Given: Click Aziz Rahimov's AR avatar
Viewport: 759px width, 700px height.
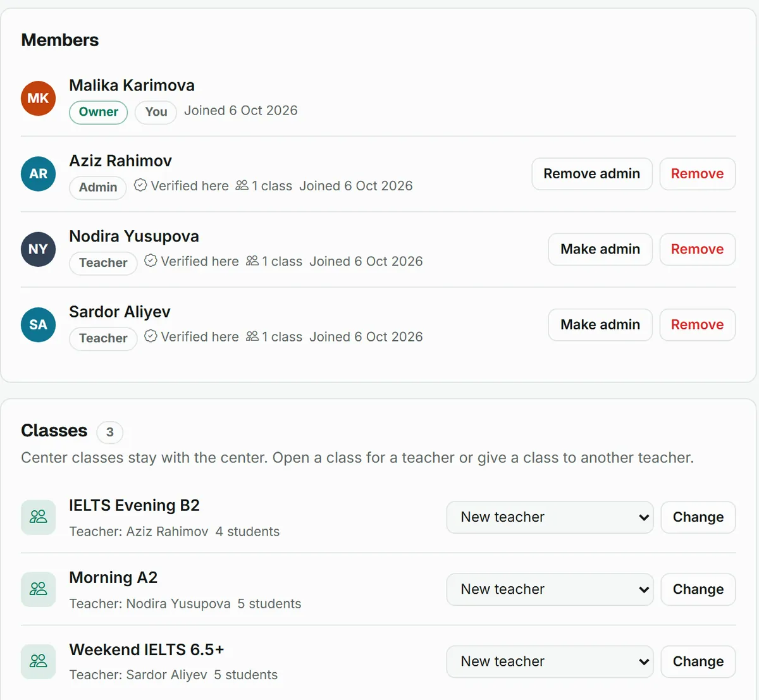Looking at the screenshot, I should (39, 174).
